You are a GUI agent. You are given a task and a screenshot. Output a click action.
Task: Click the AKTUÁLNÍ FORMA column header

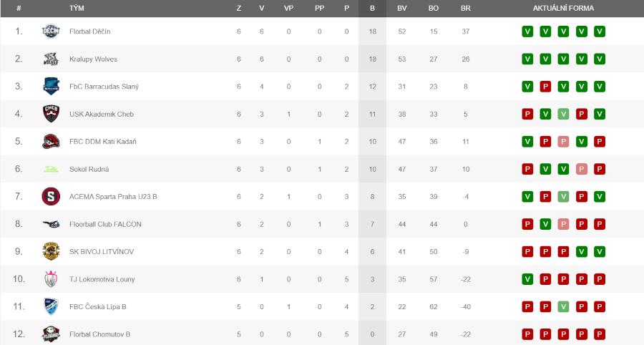563,8
